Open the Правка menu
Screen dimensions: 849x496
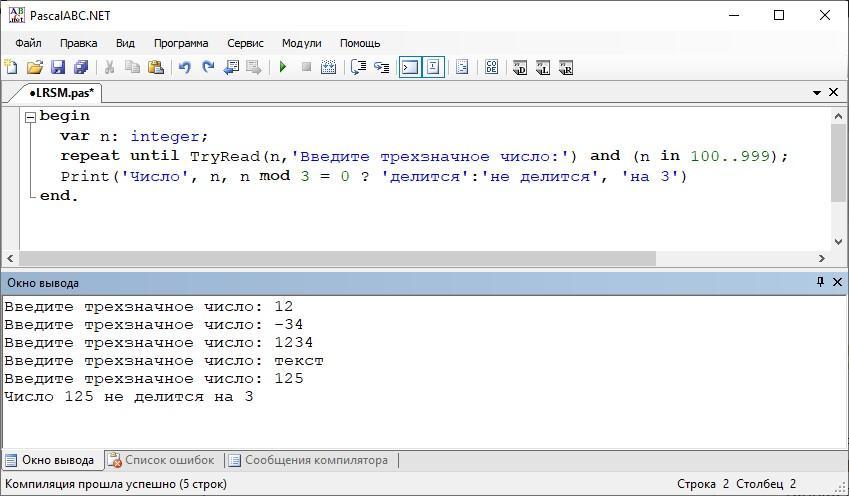79,43
